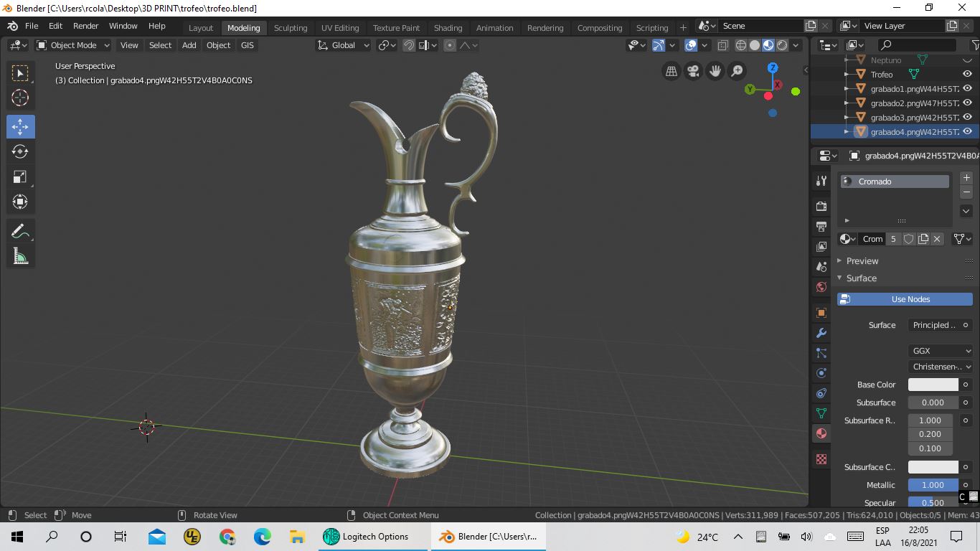Open the Texture properties checkerboard tab
The height and width of the screenshot is (551, 980).
coord(821,459)
